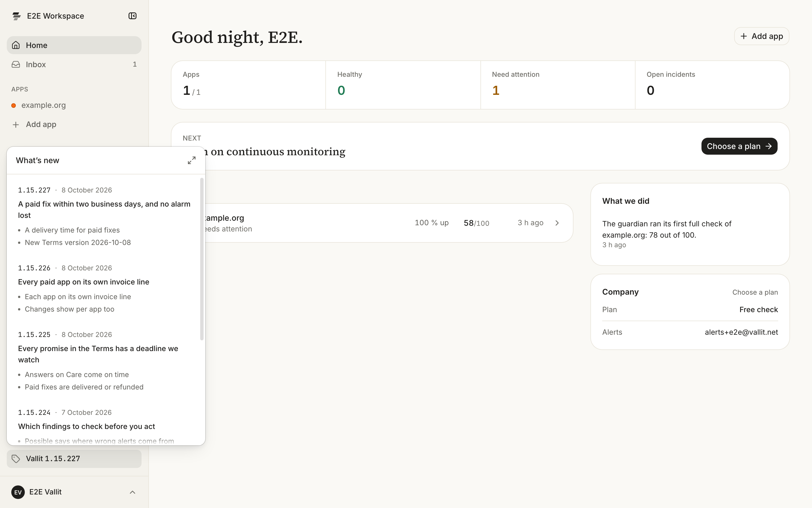Click the Choose a plan dark button
The height and width of the screenshot is (508, 812).
pyautogui.click(x=739, y=146)
